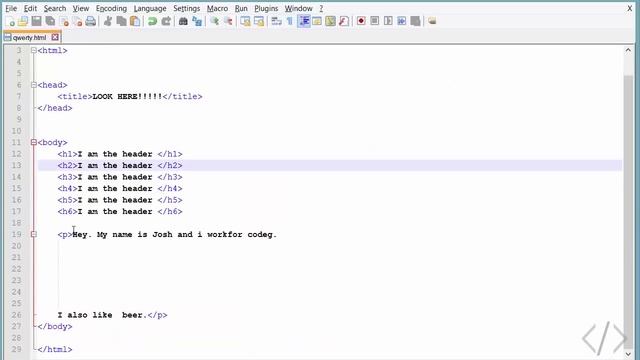Click the Save All toolbar icon
Viewport: 640px width, 360px height.
click(50, 21)
